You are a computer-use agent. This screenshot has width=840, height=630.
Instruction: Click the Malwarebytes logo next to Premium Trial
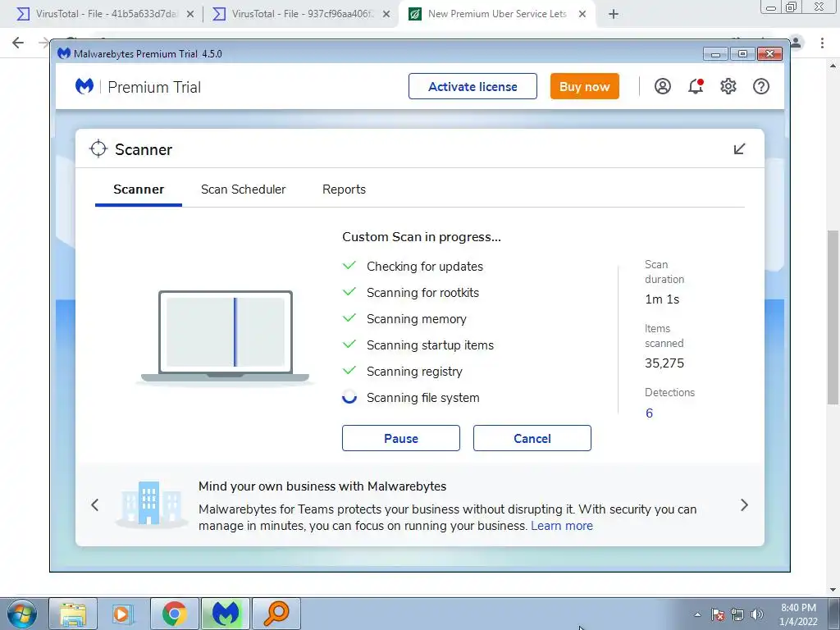[84, 86]
